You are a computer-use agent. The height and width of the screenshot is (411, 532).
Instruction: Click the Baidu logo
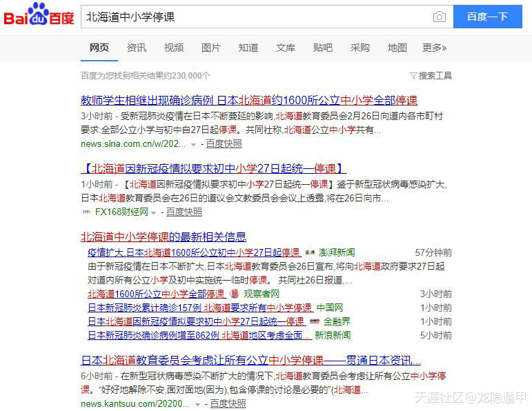39,15
